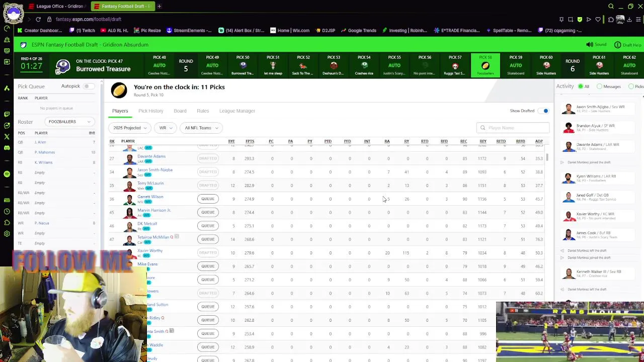Image resolution: width=644 pixels, height=362 pixels.
Task: Queue Garrett Wilson
Action: (208, 199)
